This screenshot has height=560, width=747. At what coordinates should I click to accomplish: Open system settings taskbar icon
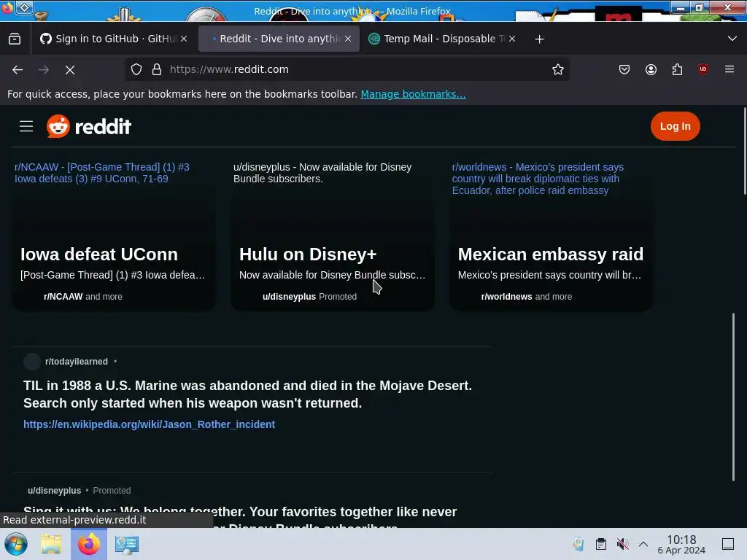click(127, 544)
